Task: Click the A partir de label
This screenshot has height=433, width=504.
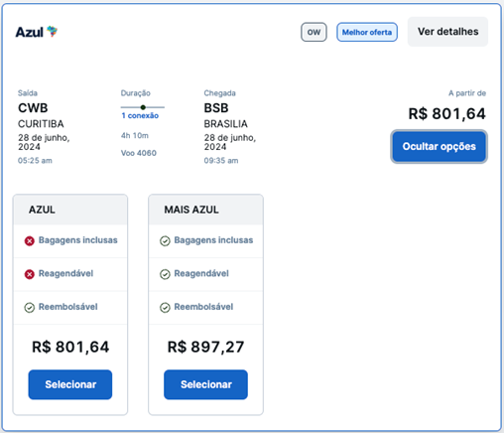Action: click(467, 93)
